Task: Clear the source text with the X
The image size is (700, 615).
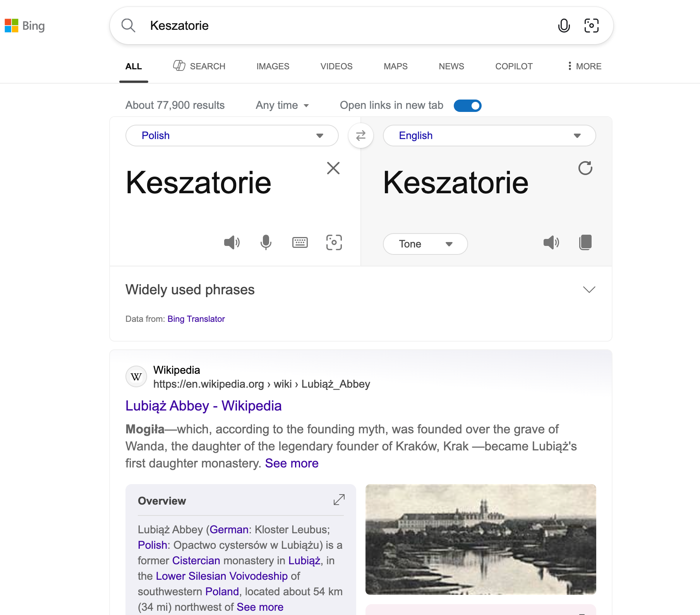Action: [333, 168]
